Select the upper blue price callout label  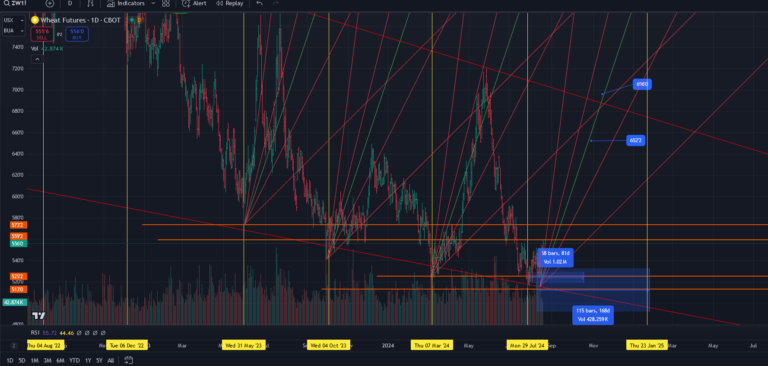[x=642, y=84]
